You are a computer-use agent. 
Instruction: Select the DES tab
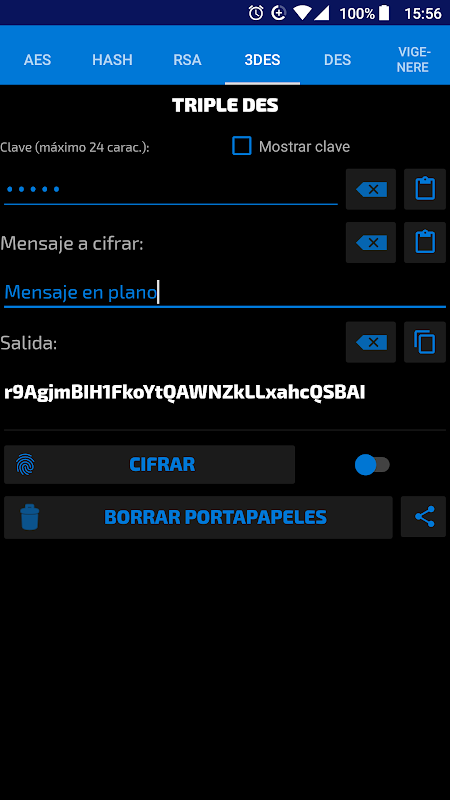pos(337,60)
